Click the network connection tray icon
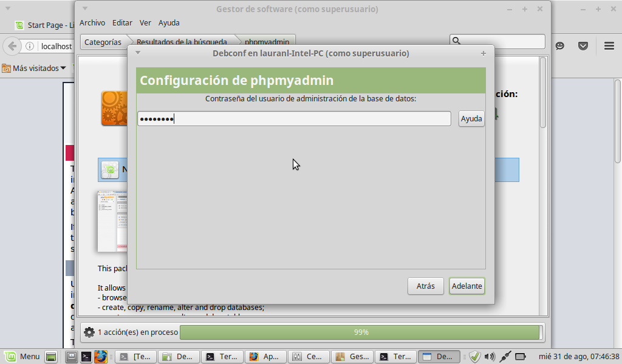The image size is (622, 364). (x=505, y=357)
